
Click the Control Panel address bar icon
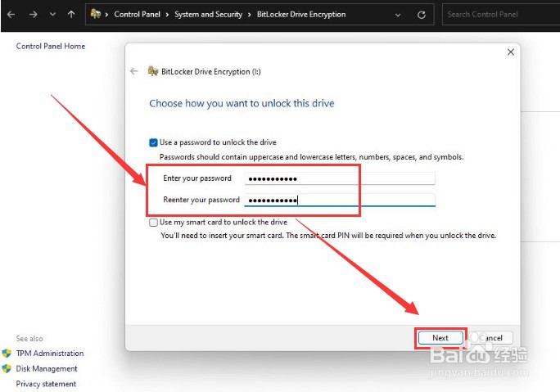coord(95,14)
